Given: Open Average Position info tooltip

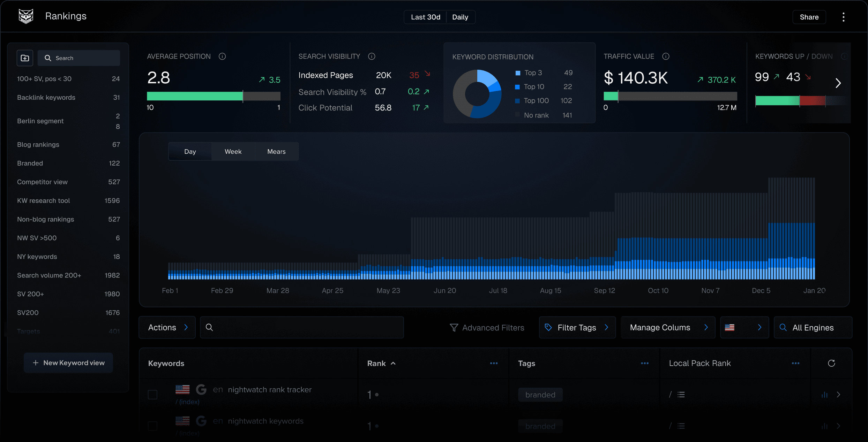Looking at the screenshot, I should [x=222, y=56].
